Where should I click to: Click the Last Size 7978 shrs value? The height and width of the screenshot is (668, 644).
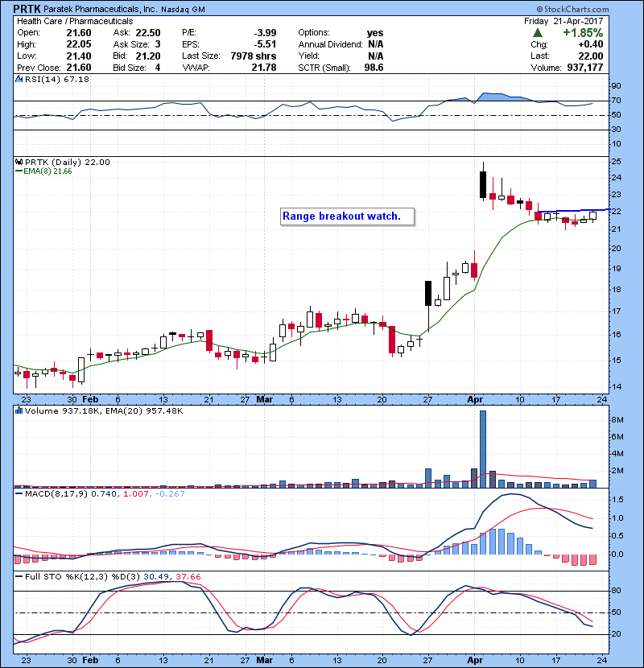(253, 56)
